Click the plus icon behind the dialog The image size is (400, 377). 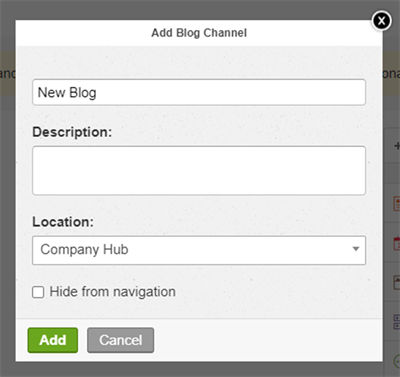(x=397, y=146)
